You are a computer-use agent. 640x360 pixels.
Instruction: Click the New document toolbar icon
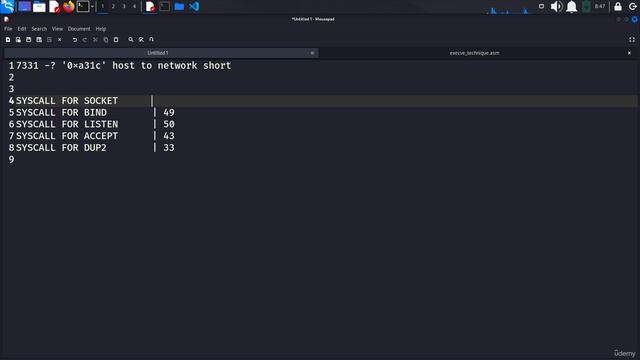pyautogui.click(x=8, y=40)
